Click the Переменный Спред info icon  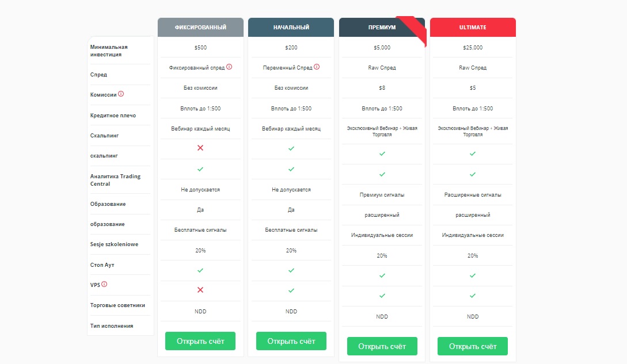[316, 66]
